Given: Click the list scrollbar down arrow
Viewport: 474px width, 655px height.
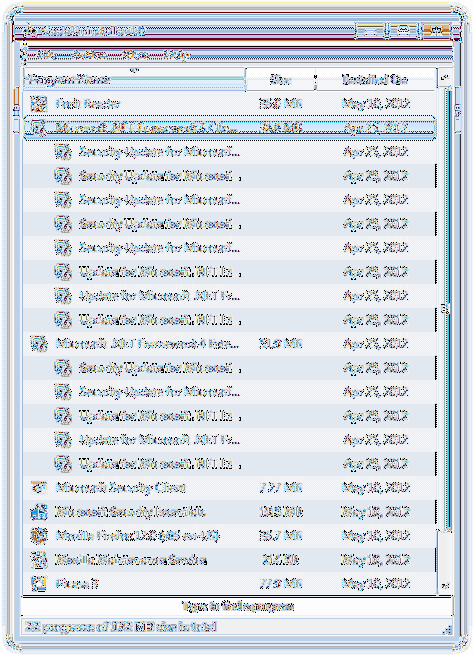Looking at the screenshot, I should pos(445,585).
